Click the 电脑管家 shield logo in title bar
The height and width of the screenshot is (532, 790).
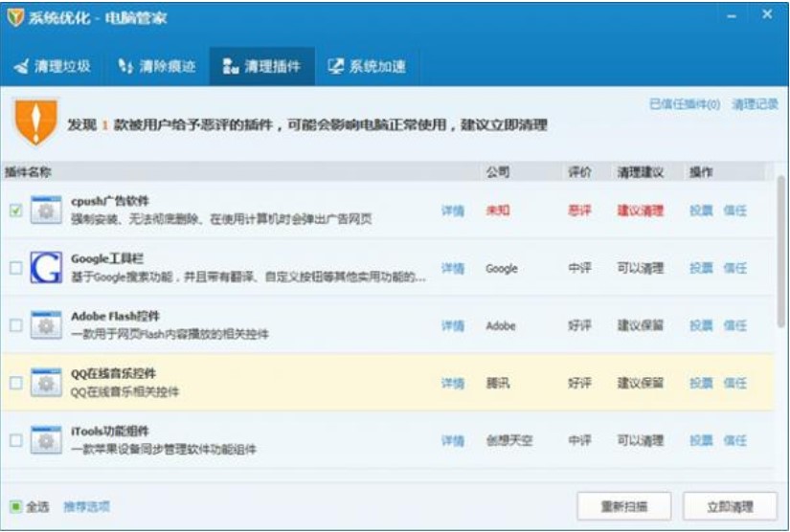(15, 17)
